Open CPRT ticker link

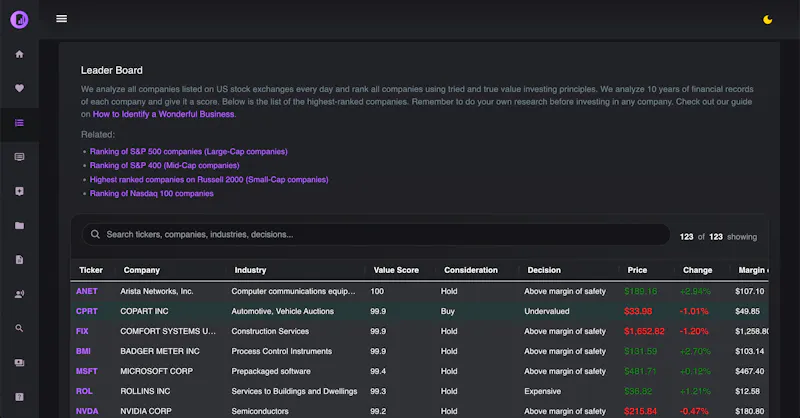[87, 311]
